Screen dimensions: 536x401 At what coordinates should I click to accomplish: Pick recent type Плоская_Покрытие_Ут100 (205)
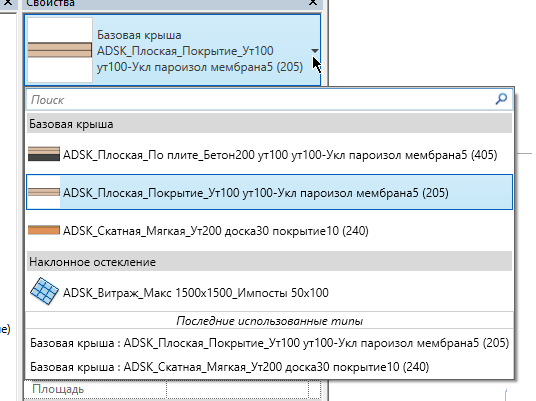(269, 343)
